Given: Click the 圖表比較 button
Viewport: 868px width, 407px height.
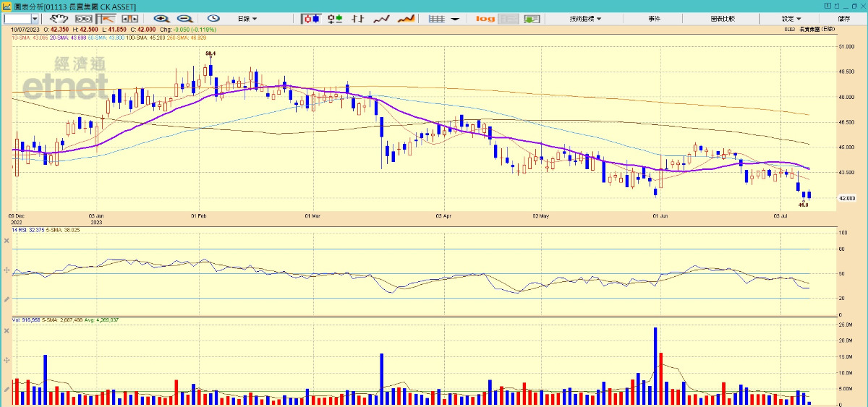Looking at the screenshot, I should click(x=722, y=19).
